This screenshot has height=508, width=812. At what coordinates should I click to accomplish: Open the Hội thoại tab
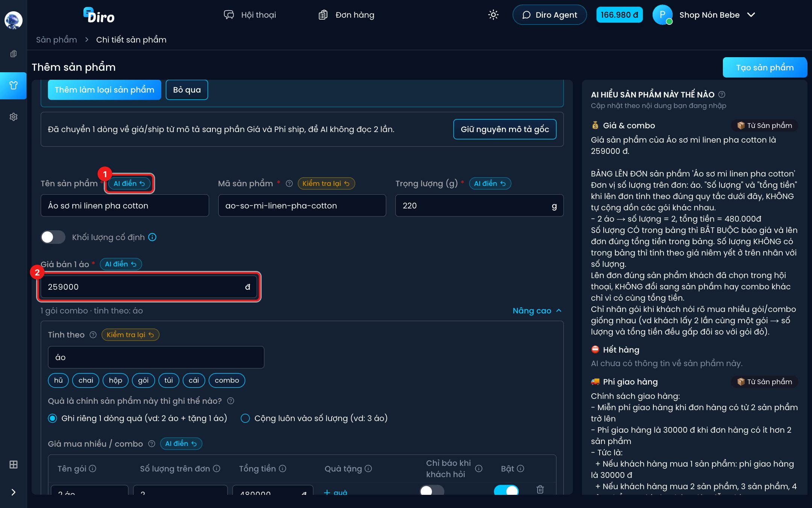coord(250,15)
